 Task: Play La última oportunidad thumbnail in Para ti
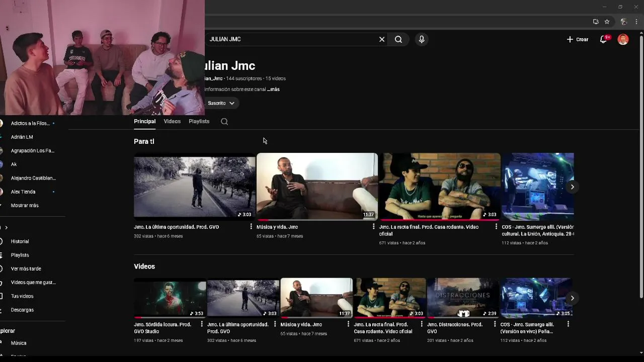(195, 187)
